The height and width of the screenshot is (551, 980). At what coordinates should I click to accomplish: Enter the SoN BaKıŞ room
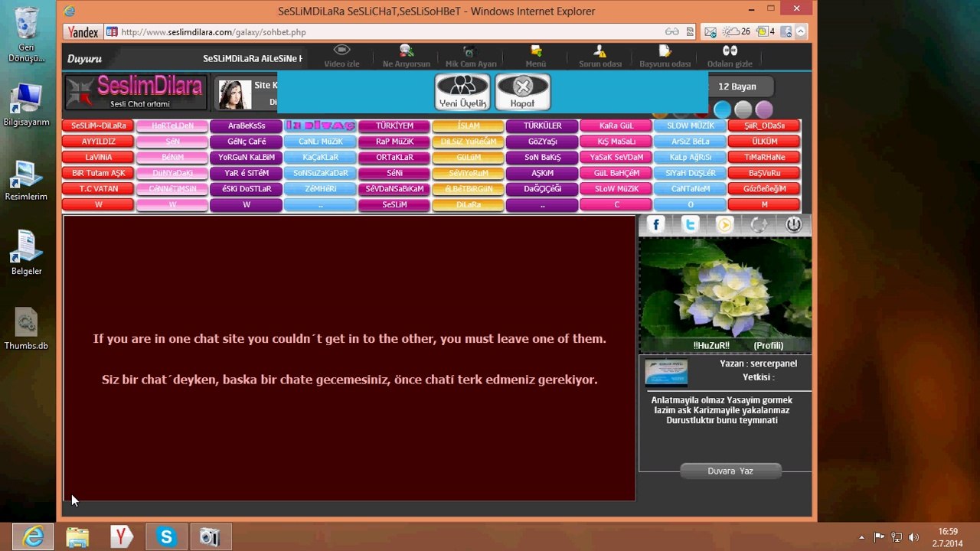point(542,157)
